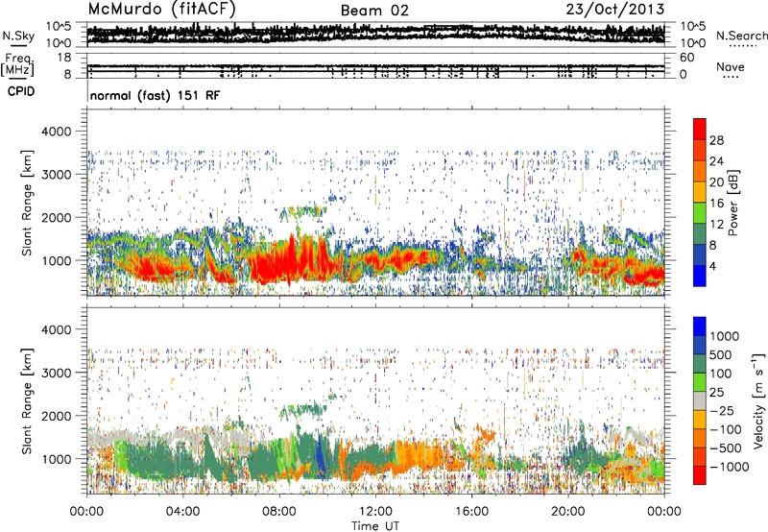
Task: Click the 'Beam 02' label
Action: click(374, 11)
